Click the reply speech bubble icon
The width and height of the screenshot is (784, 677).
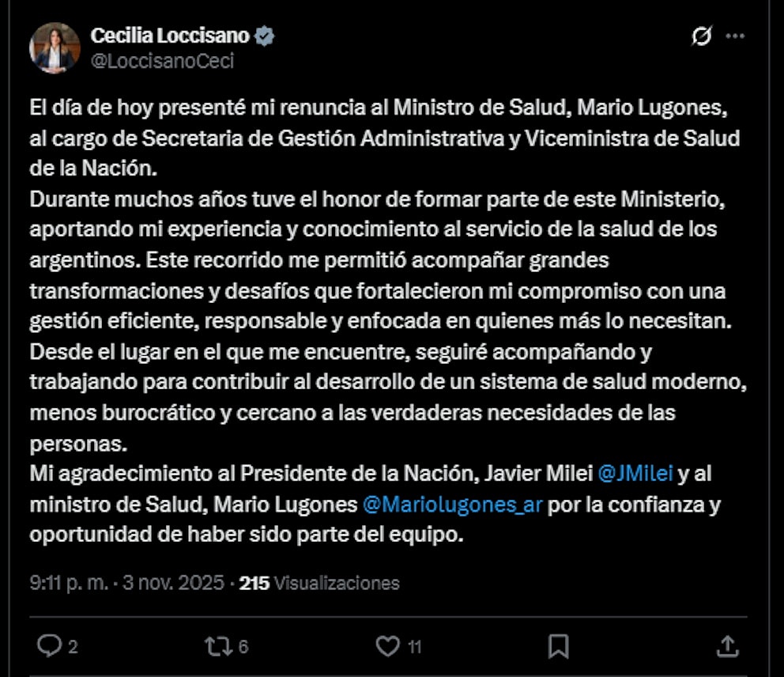(49, 646)
